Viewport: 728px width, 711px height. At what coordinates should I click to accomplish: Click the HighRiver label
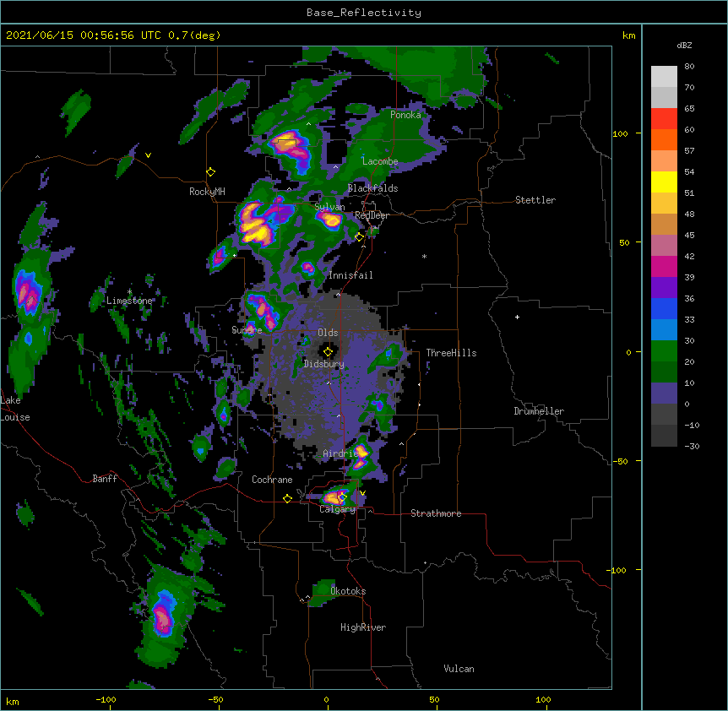point(363,627)
